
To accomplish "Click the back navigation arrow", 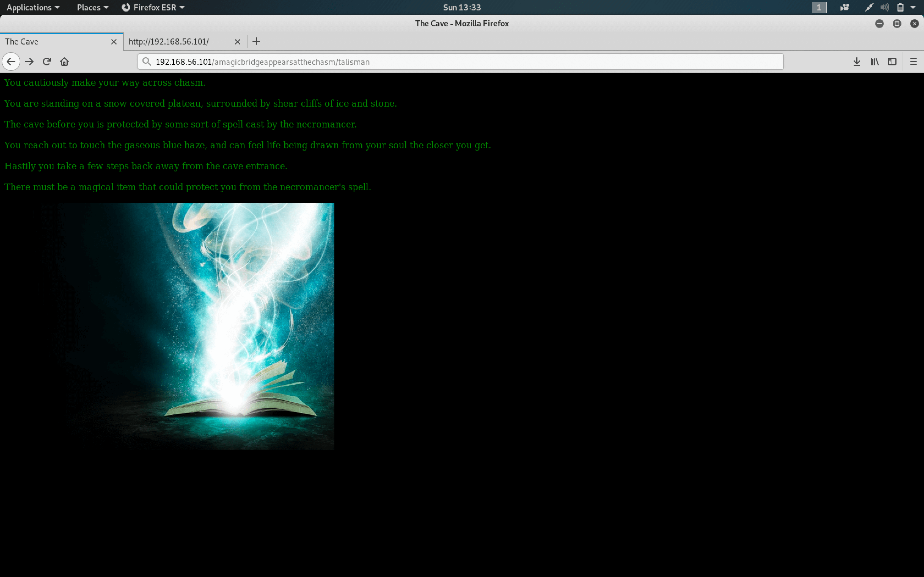I will (11, 61).
